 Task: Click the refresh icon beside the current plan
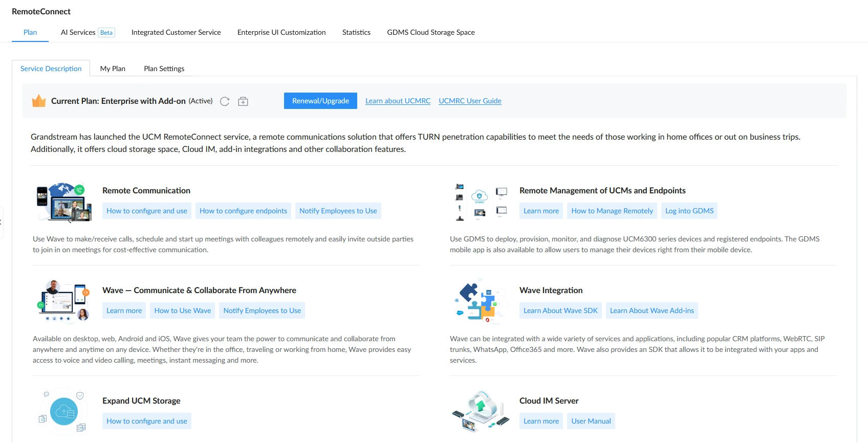click(x=225, y=101)
